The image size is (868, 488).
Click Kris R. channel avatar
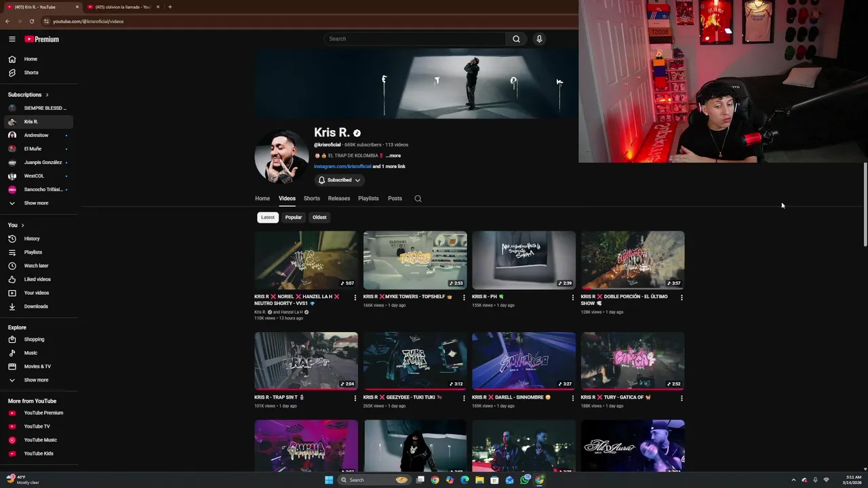click(281, 157)
